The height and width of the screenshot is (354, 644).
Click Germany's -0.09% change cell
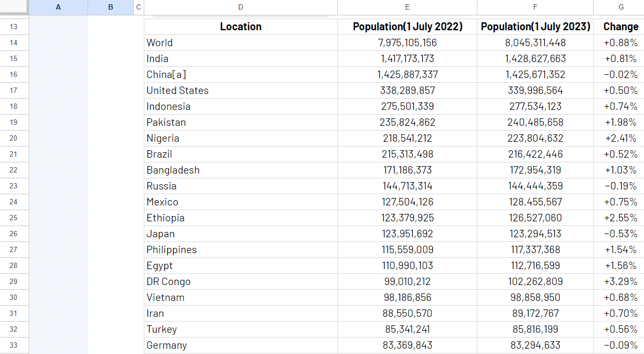tap(620, 345)
